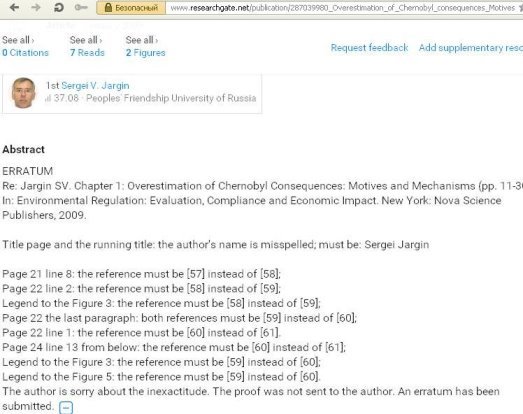The width and height of the screenshot is (523, 414).
Task: Expand See all above Figures
Action: [x=142, y=40]
